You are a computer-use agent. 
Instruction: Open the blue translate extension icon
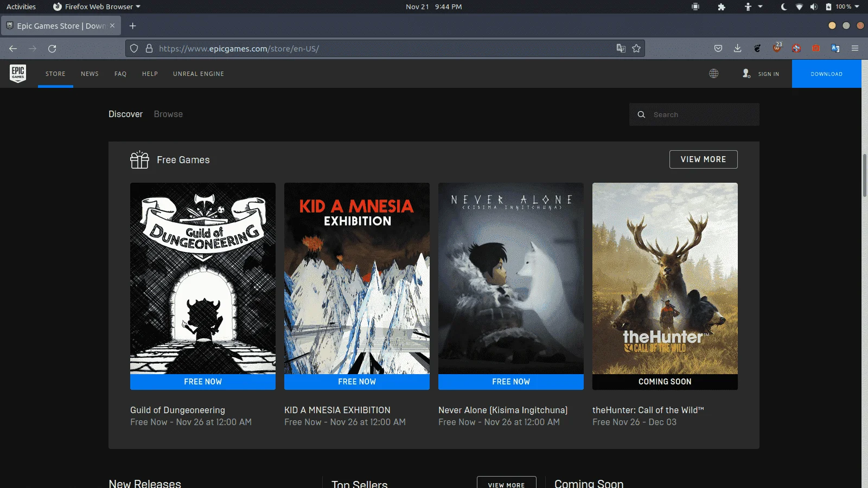pyautogui.click(x=835, y=48)
